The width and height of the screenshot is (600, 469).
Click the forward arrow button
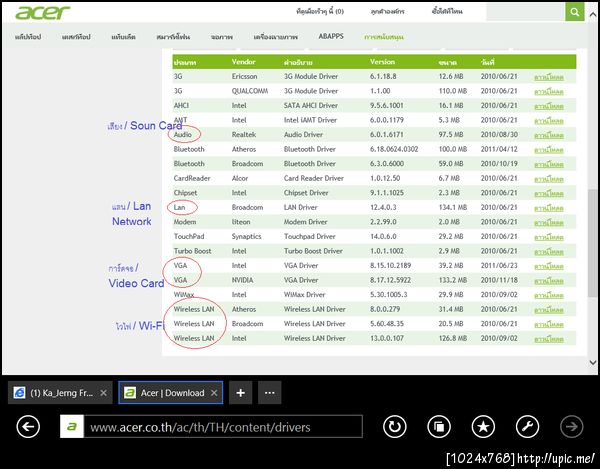pyautogui.click(x=572, y=426)
